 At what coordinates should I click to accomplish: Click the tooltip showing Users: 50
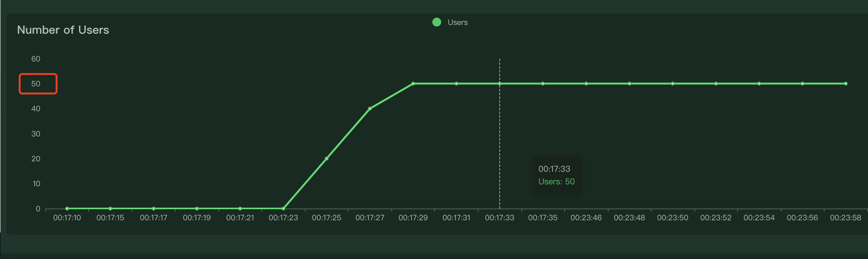[556, 175]
